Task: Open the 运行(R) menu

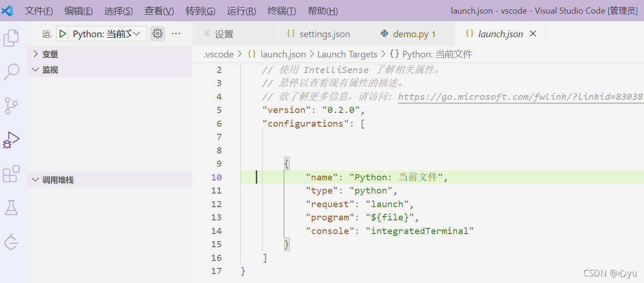Action: (242, 11)
